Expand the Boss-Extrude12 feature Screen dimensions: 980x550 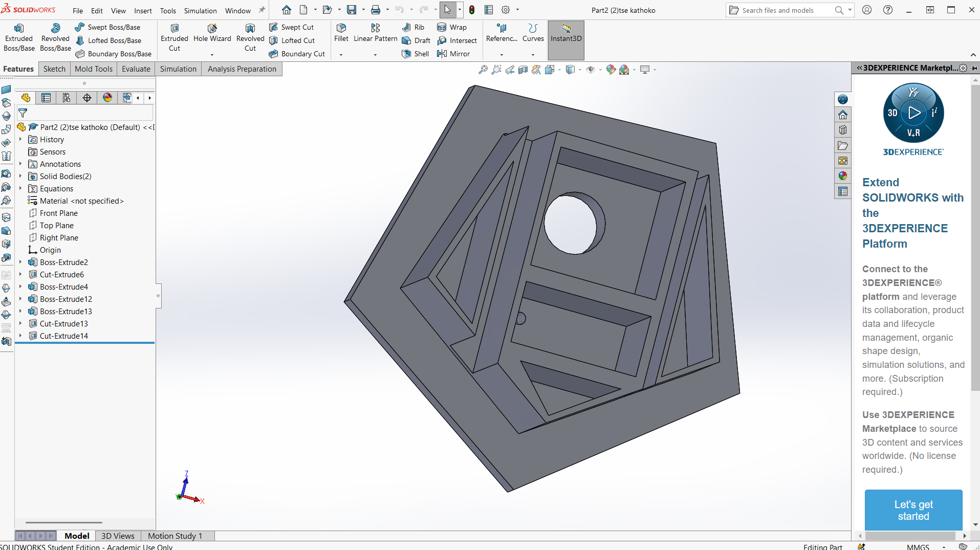(x=20, y=299)
